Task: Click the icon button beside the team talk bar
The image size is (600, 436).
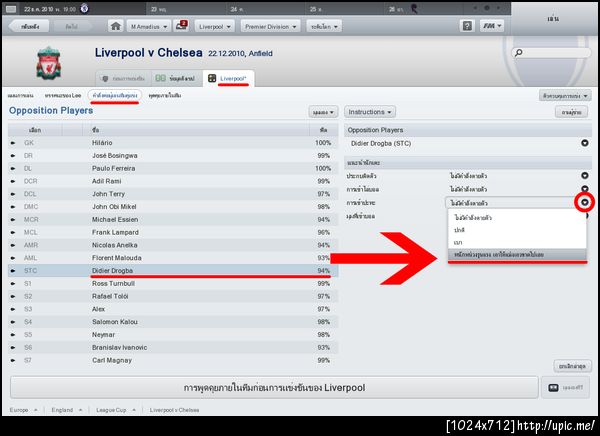Action: (x=564, y=388)
